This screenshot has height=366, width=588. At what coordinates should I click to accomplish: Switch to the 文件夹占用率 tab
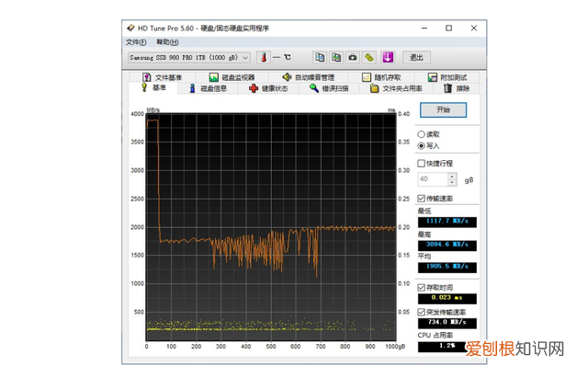click(396, 88)
